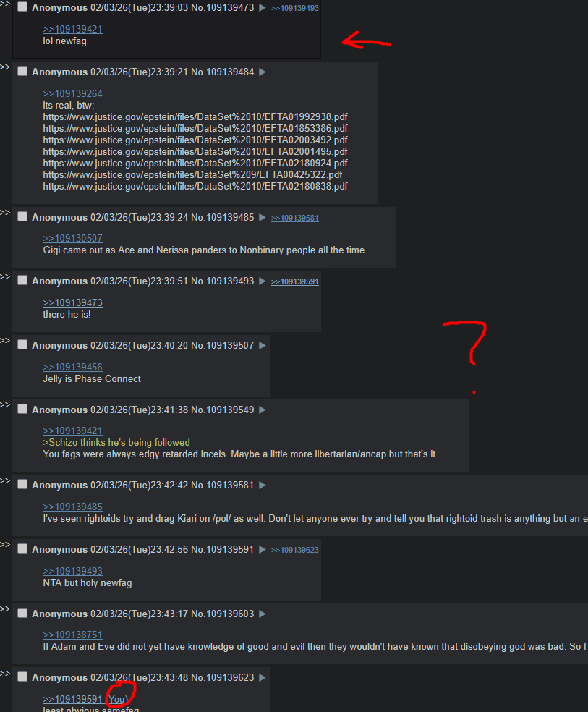Open post menu arrow for No.109139549

[263, 410]
